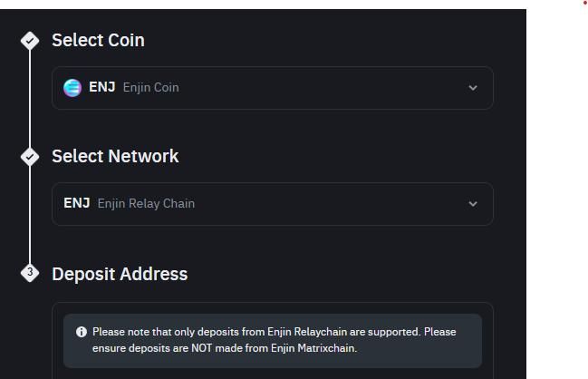Click the gray 'Enjin Relay Chain' label
Viewport: 588px width, 379px height.
click(146, 204)
